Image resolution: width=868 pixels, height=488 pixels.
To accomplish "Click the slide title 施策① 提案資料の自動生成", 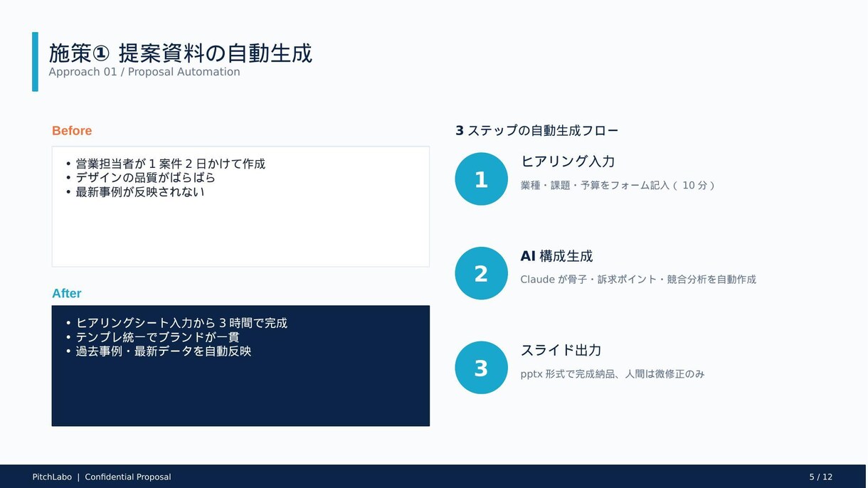I will click(x=180, y=53).
